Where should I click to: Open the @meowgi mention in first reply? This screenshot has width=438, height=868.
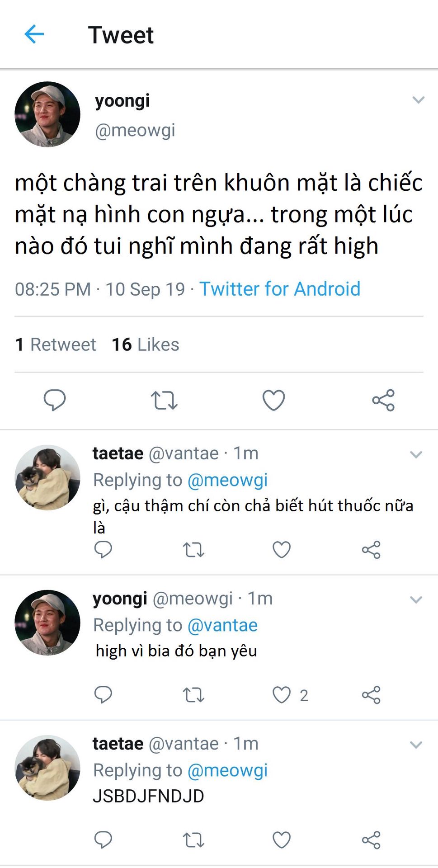227,480
